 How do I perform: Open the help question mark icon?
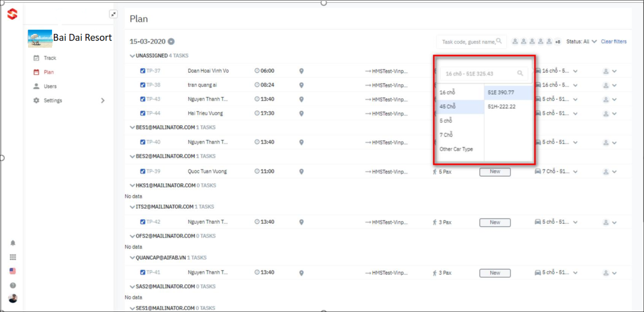pyautogui.click(x=13, y=286)
